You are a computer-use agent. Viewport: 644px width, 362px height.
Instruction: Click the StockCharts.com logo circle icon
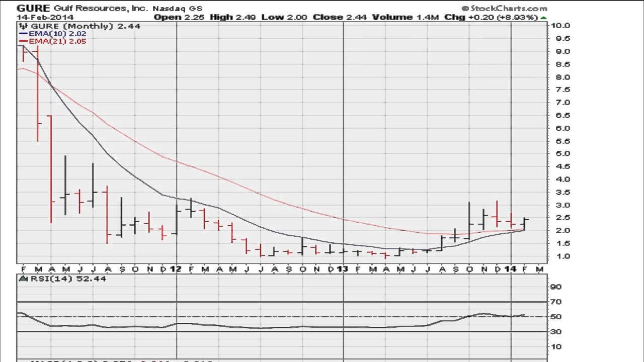tap(465, 9)
